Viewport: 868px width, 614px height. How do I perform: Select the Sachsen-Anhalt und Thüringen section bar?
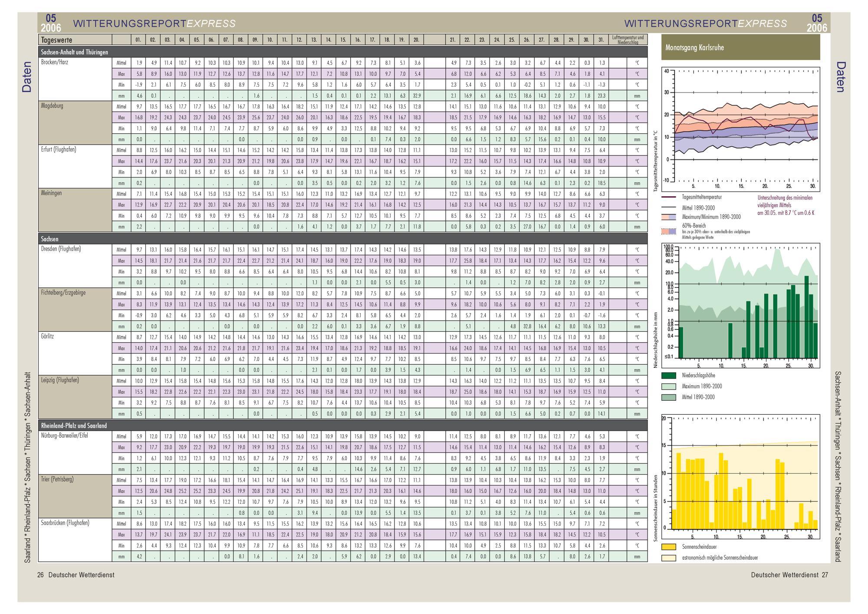point(343,52)
